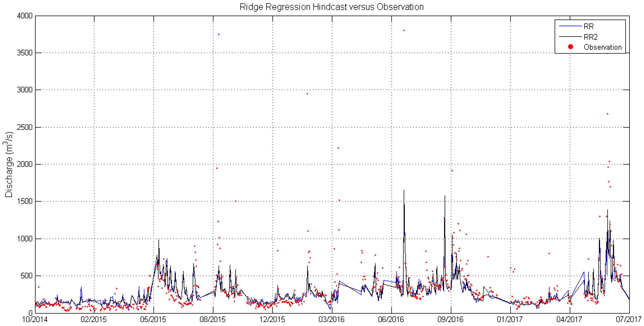
Task: Click the 08/2015 x-axis tick label
Action: click(213, 320)
